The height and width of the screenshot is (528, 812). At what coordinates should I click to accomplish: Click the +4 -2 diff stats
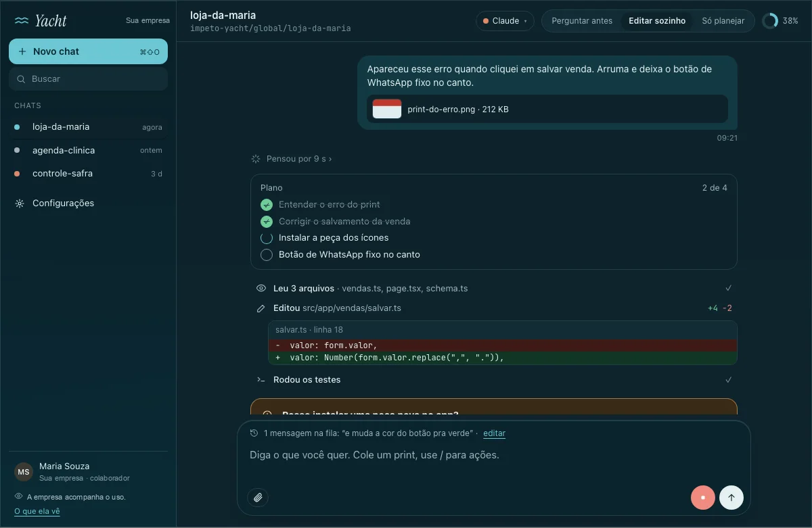click(x=720, y=308)
